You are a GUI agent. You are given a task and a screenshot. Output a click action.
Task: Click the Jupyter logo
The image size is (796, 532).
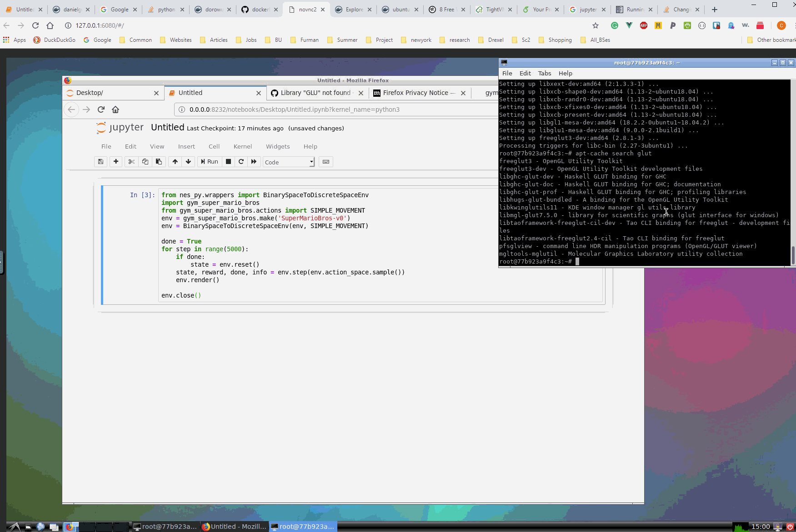[x=120, y=128]
